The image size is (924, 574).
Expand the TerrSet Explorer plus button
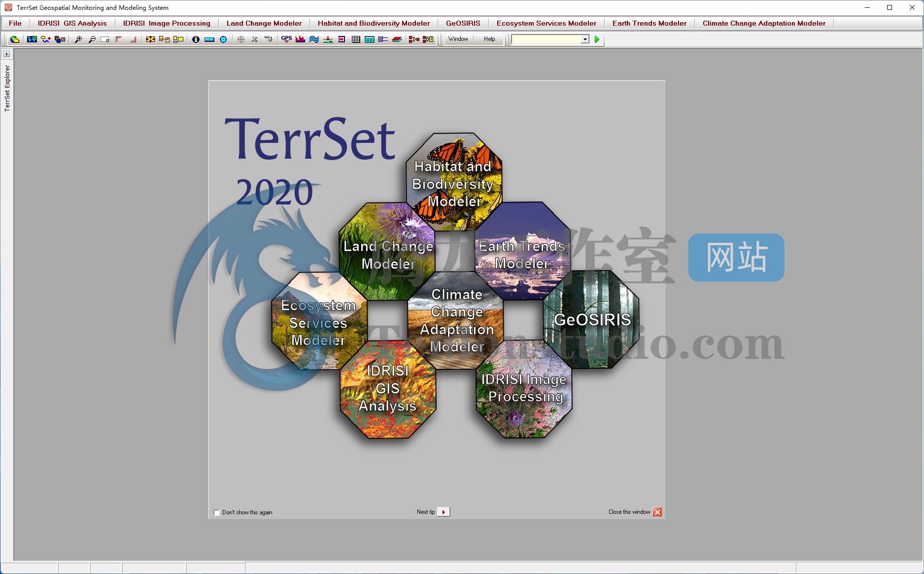pyautogui.click(x=7, y=54)
